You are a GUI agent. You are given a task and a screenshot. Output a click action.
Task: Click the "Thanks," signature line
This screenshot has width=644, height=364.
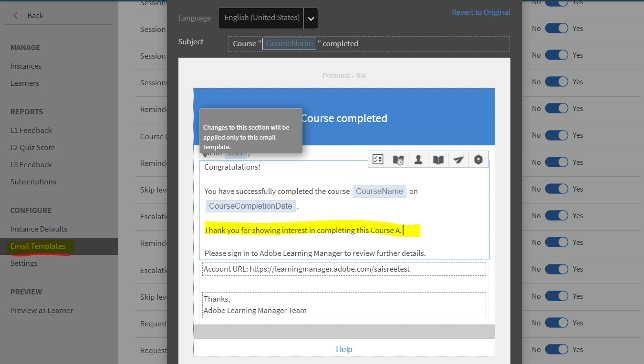click(217, 299)
